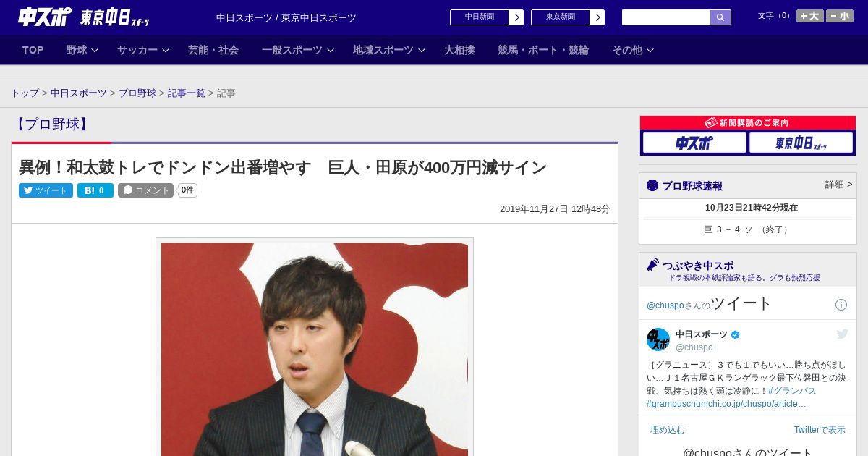
Task: Expand the サッカー dropdown chevron
Action: pyautogui.click(x=166, y=50)
